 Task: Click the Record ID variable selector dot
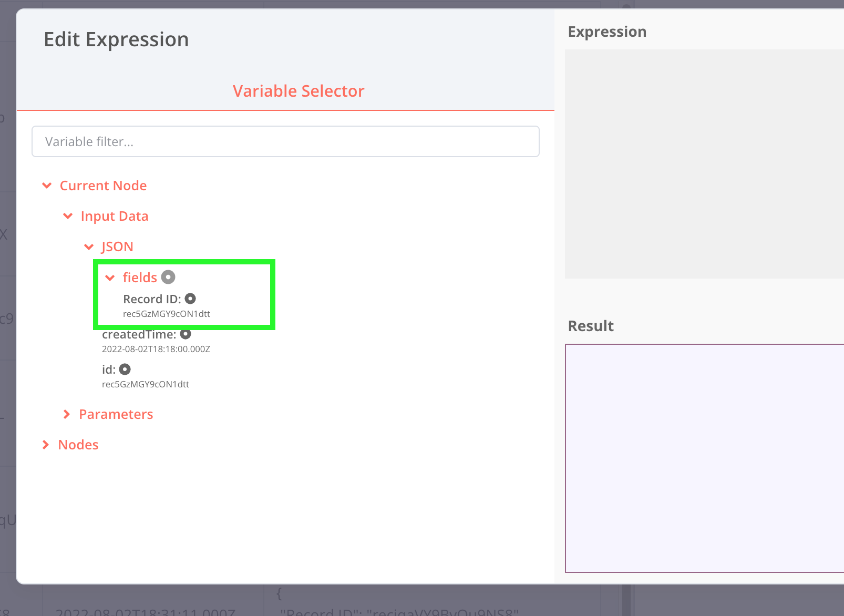pyautogui.click(x=190, y=299)
